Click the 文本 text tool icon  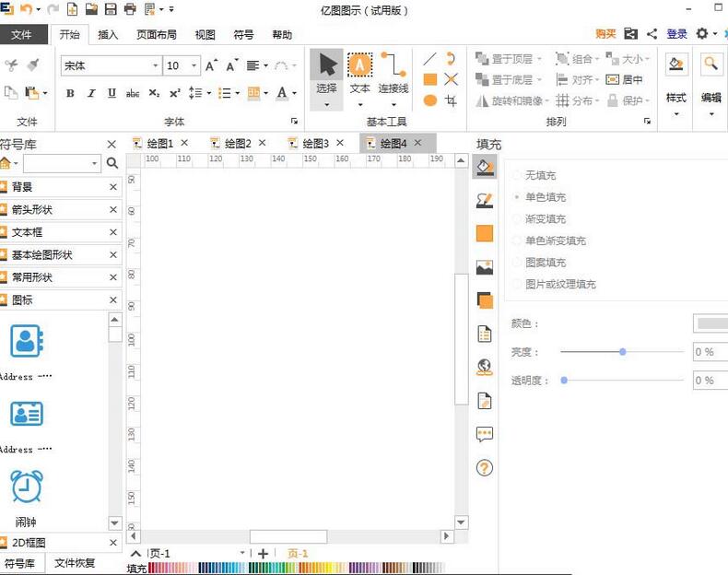359,65
